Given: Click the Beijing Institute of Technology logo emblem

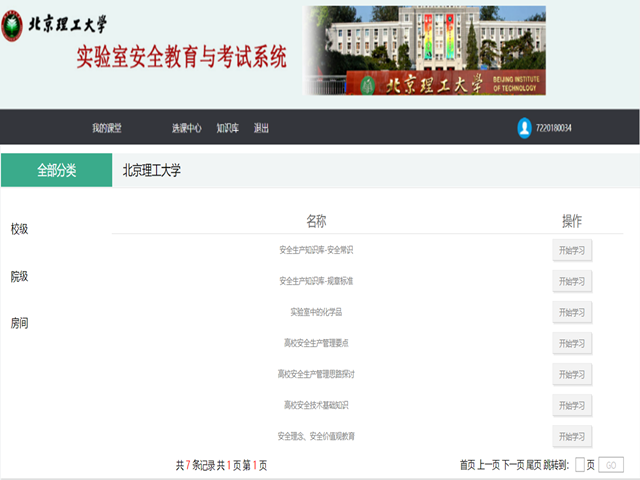Looking at the screenshot, I should tap(13, 28).
